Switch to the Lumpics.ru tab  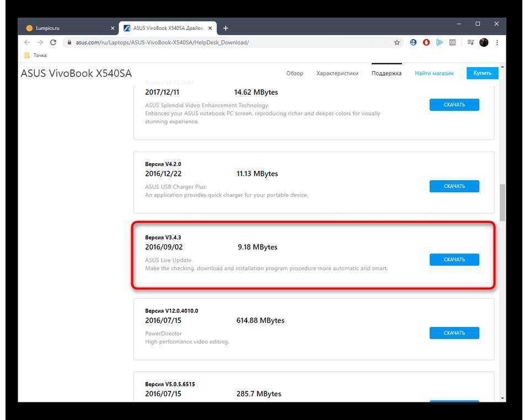66,28
